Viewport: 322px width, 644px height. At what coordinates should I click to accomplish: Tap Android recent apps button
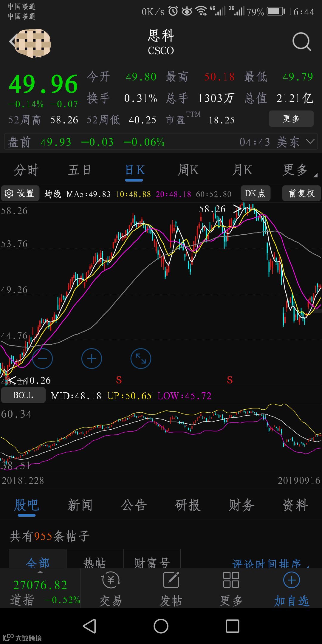click(233, 626)
